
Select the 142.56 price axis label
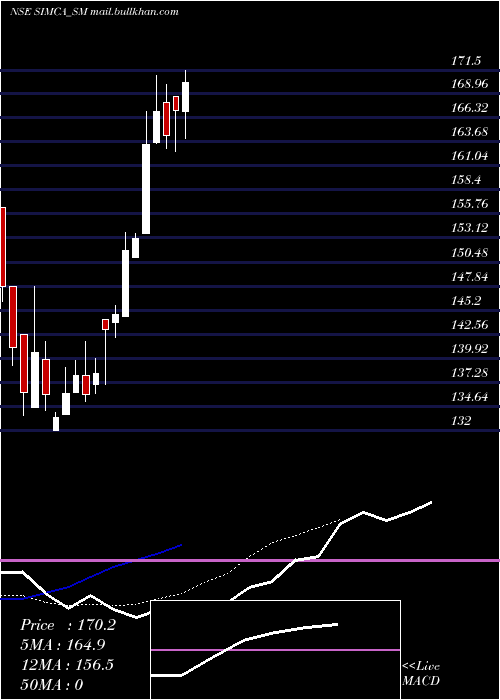click(x=470, y=325)
